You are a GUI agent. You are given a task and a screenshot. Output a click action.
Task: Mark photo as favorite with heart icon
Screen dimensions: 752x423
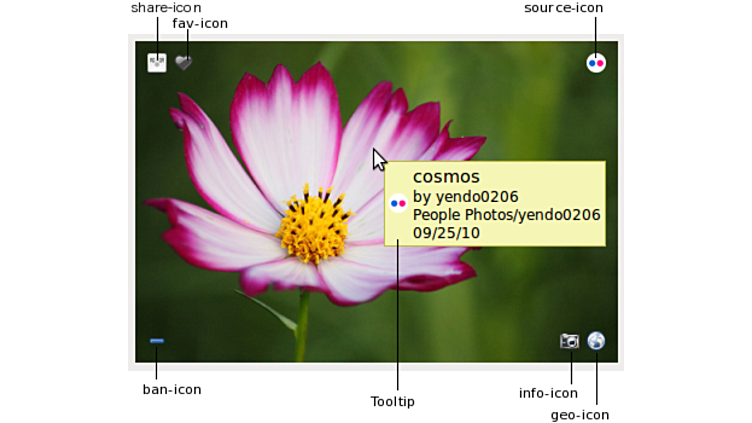pos(183,62)
